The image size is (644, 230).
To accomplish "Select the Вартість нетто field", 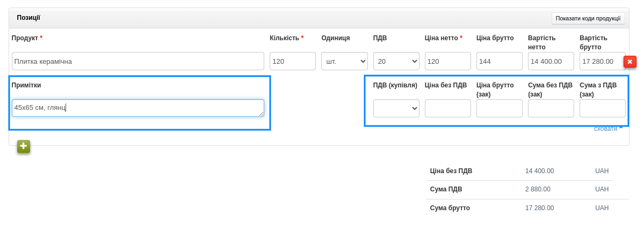I will (x=551, y=61).
